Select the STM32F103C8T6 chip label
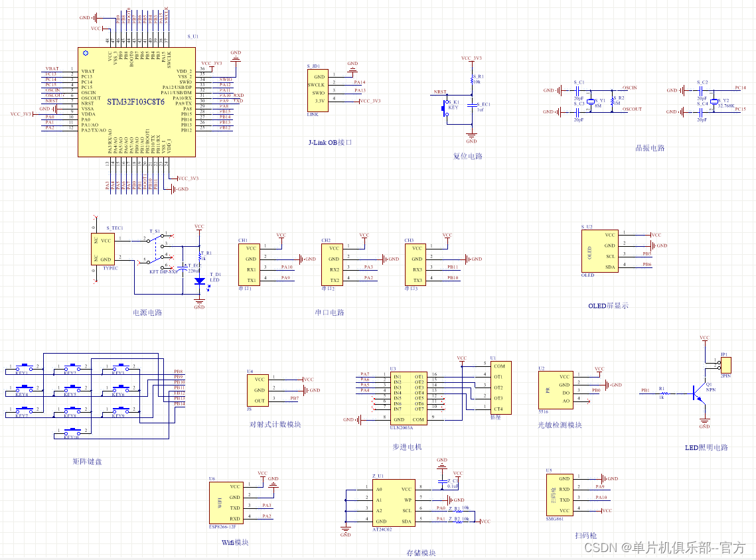Image resolution: width=756 pixels, height=560 pixels. 135,102
